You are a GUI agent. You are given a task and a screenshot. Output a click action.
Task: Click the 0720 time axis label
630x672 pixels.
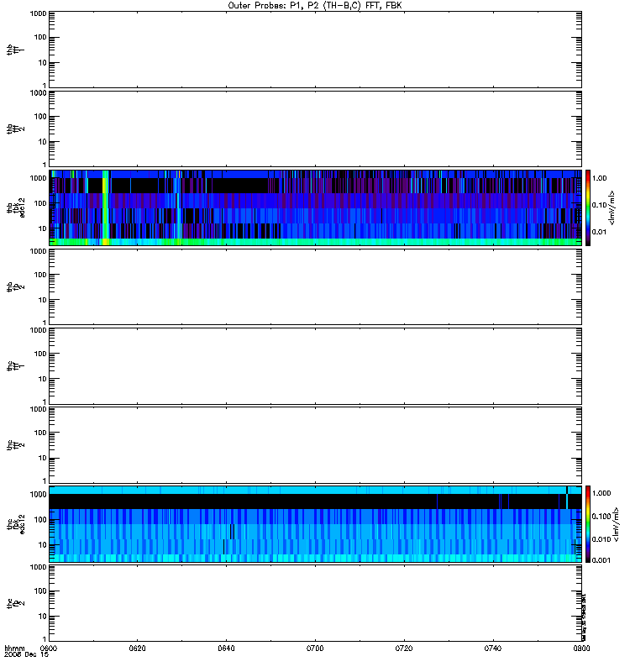(x=404, y=648)
